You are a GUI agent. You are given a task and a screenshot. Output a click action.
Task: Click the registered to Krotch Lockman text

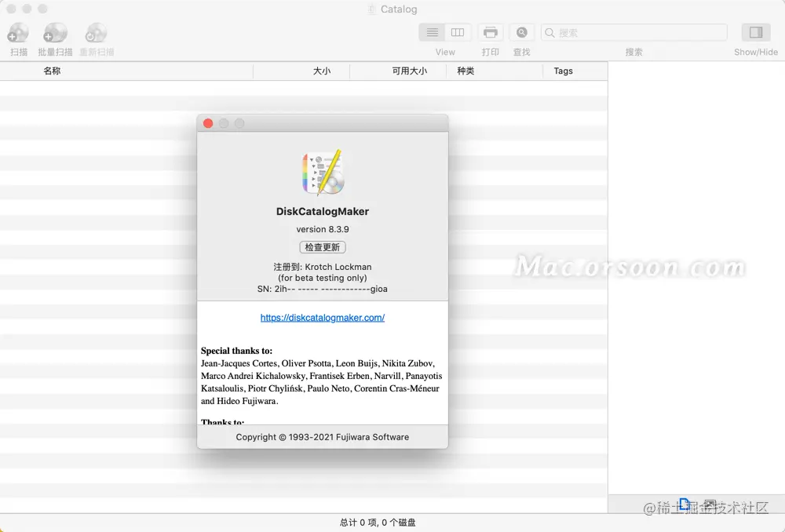click(x=323, y=267)
